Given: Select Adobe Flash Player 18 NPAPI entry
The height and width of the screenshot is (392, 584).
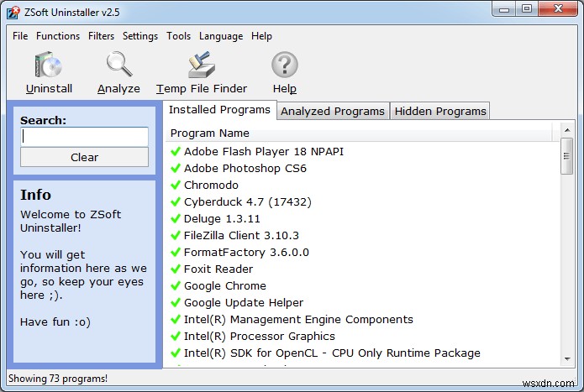Looking at the screenshot, I should pos(264,151).
